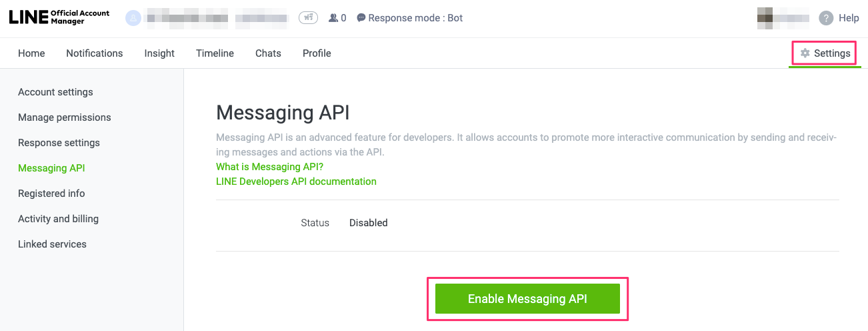Switch to the Chats tab
Screen dimensions: 868x331
pos(268,53)
